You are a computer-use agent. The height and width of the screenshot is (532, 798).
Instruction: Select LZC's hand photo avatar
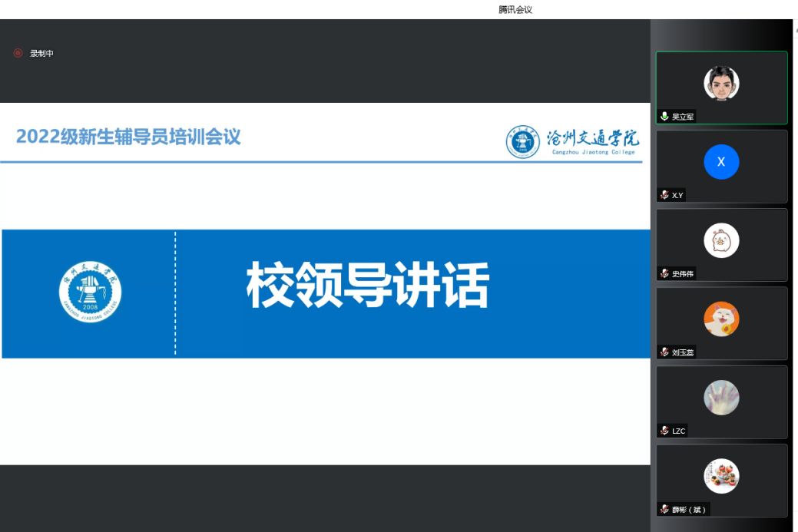click(x=721, y=398)
